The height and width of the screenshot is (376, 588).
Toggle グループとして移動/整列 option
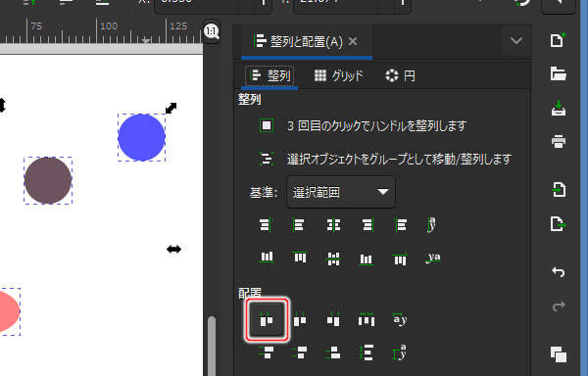[x=267, y=159]
